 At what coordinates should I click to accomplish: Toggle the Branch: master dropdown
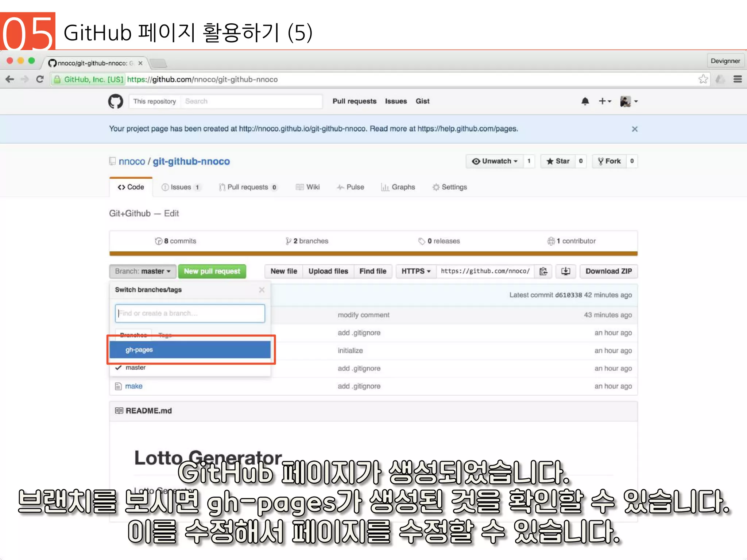pyautogui.click(x=143, y=271)
